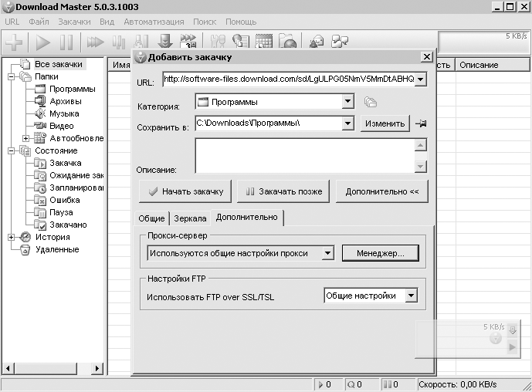This screenshot has width=532, height=392.
Task: Expand the История tree node
Action: (12, 238)
